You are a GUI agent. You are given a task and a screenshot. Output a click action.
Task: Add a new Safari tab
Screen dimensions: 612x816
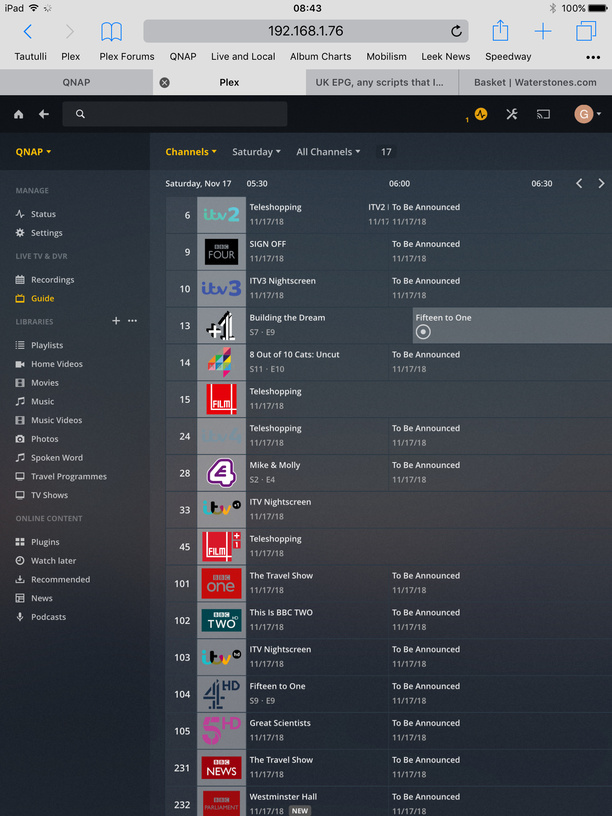[x=543, y=31]
